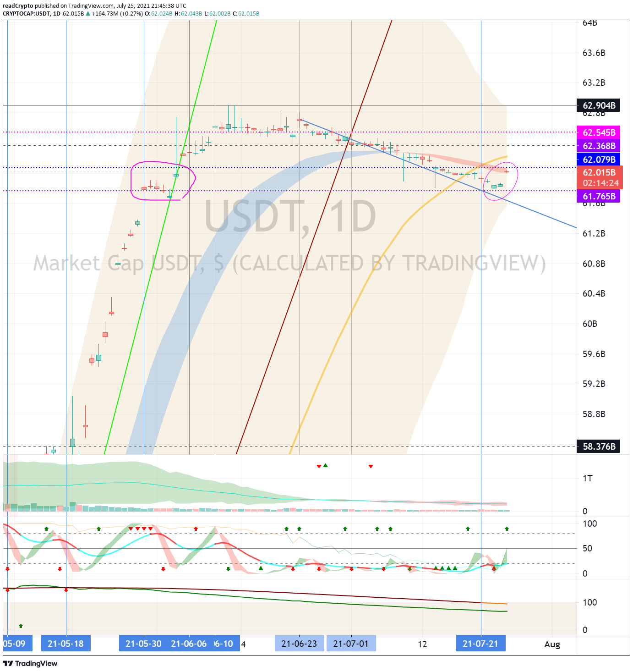633x672 pixels.
Task: Click the 21-05-30 date marker
Action: [143, 644]
